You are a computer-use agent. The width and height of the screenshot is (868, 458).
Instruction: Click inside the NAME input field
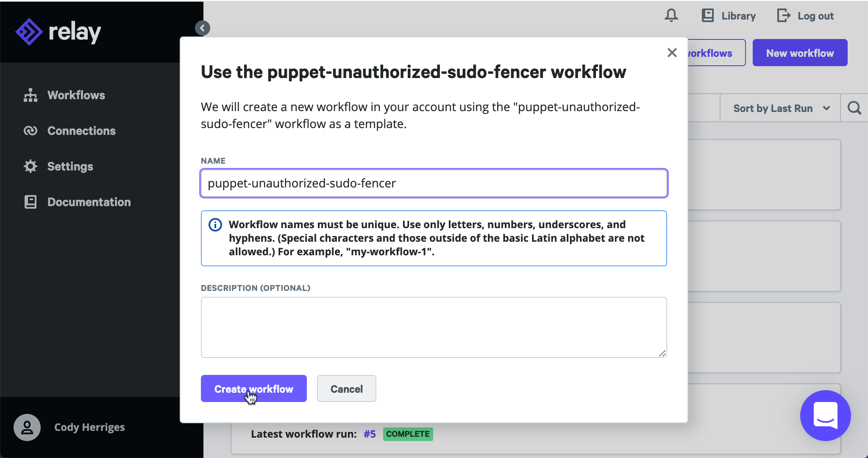click(x=433, y=183)
